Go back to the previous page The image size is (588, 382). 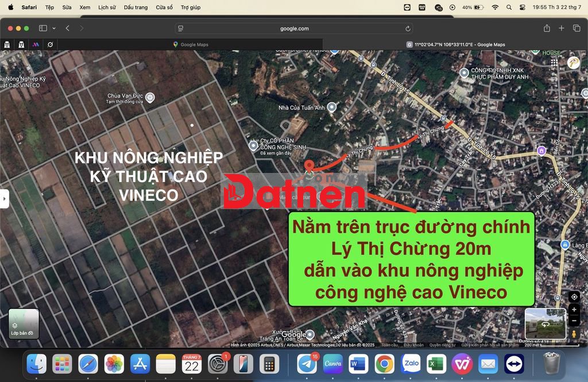point(68,28)
